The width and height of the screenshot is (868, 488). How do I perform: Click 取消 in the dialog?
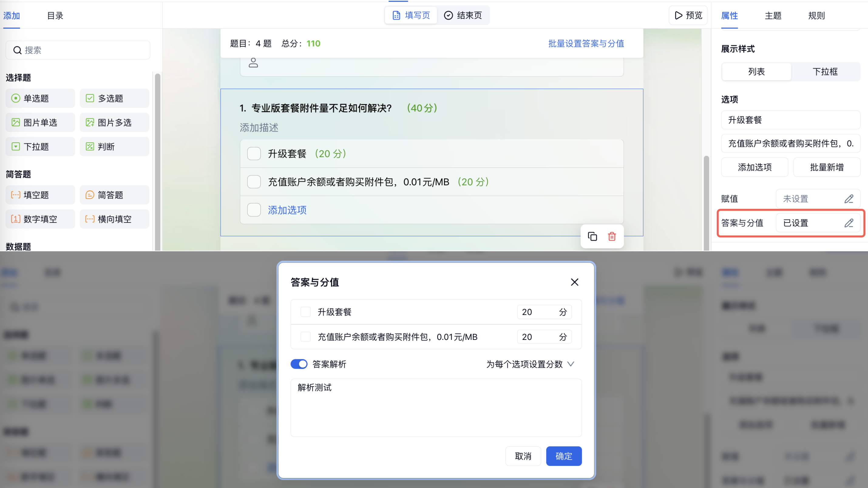click(523, 456)
